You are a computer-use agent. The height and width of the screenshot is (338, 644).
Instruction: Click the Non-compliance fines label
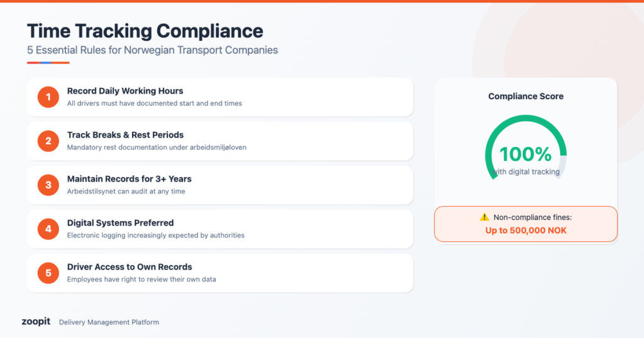[532, 217]
